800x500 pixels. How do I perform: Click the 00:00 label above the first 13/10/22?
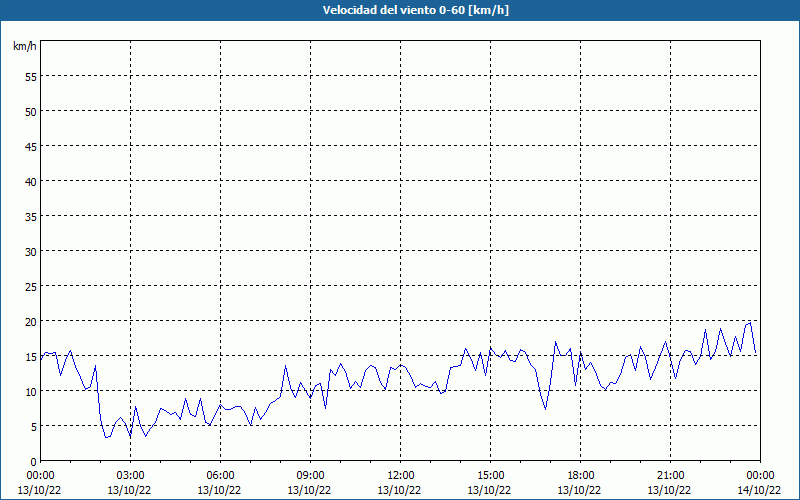pyautogui.click(x=40, y=476)
